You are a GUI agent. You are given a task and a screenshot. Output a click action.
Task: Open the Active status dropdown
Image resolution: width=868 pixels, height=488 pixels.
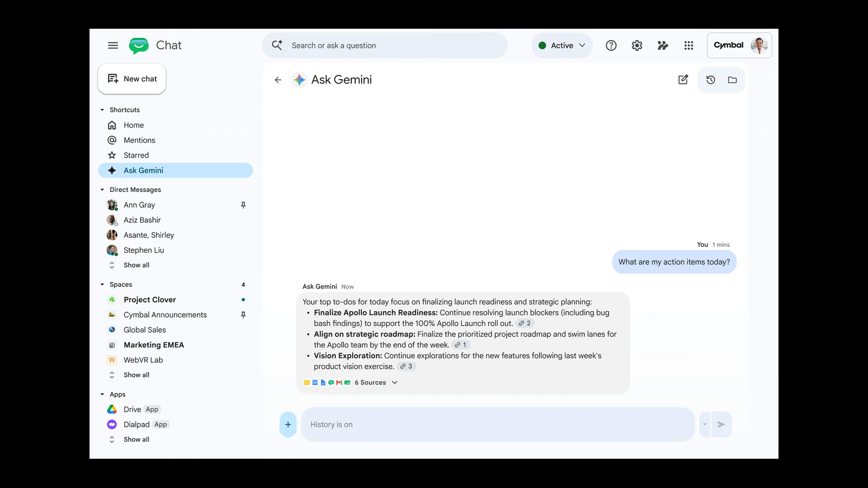click(562, 46)
